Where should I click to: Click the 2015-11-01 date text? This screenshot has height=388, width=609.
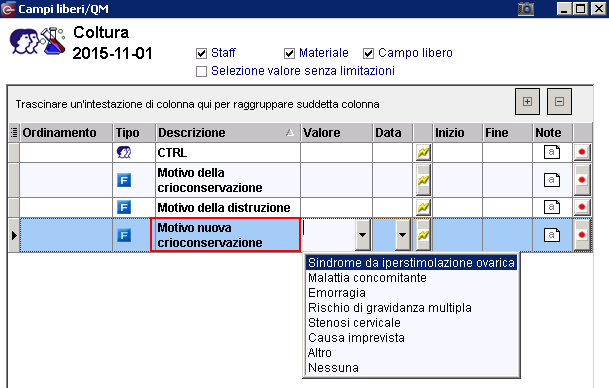click(x=113, y=54)
